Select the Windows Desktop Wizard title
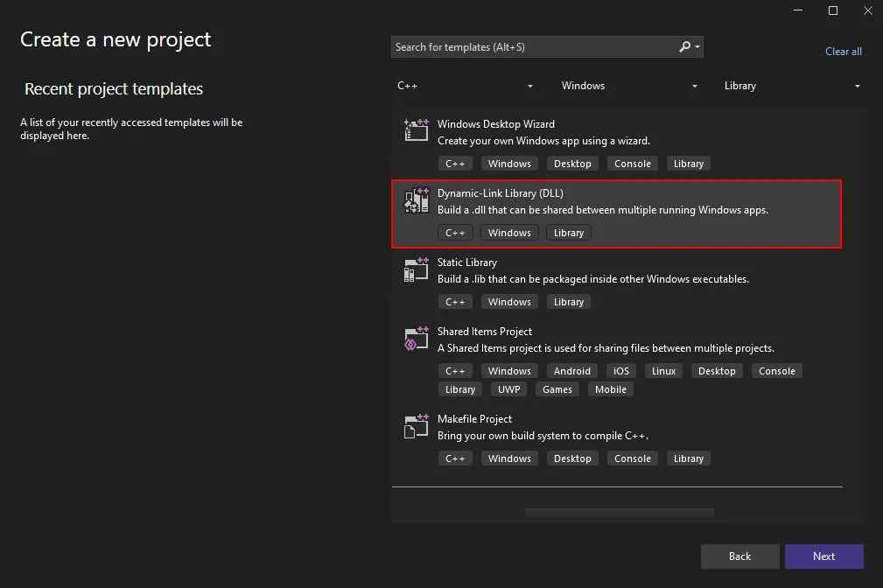Image resolution: width=883 pixels, height=588 pixels. pyautogui.click(x=495, y=124)
